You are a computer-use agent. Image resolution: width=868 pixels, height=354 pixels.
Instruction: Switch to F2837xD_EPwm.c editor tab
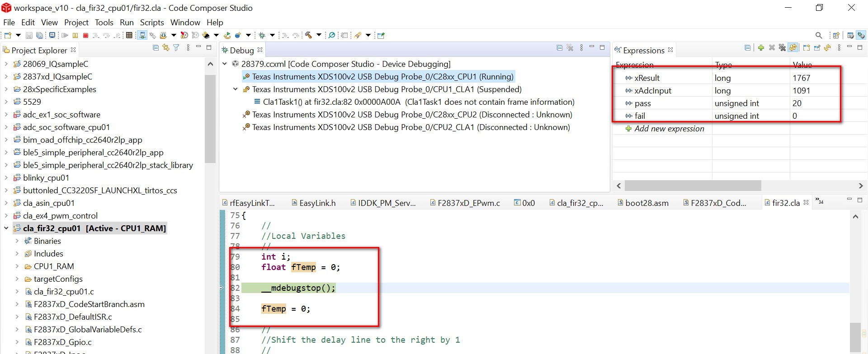tap(464, 203)
